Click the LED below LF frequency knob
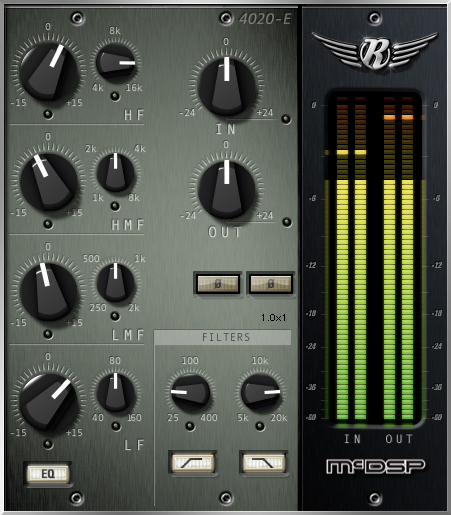This screenshot has width=451, height=515. [x=116, y=426]
